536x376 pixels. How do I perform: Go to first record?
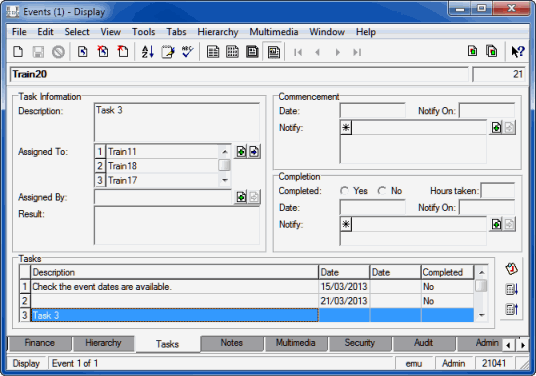[298, 52]
